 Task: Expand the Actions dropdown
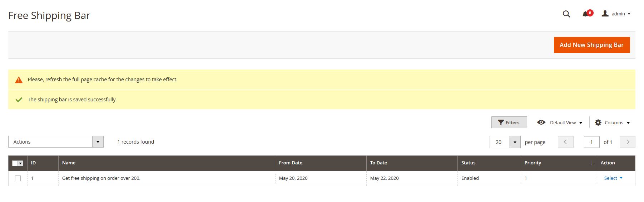click(x=98, y=142)
